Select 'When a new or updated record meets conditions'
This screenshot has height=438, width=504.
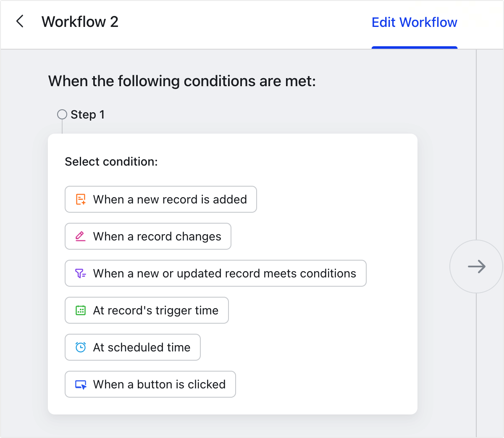pyautogui.click(x=215, y=273)
